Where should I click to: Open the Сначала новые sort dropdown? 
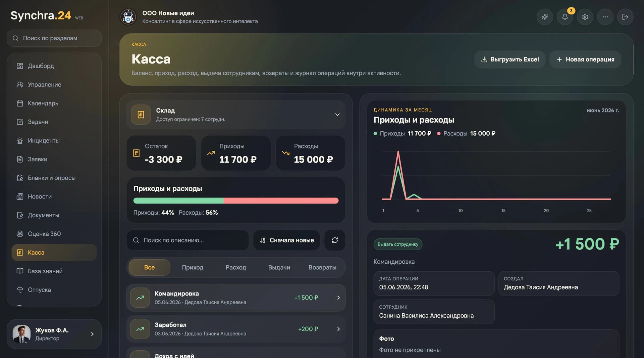tap(287, 240)
